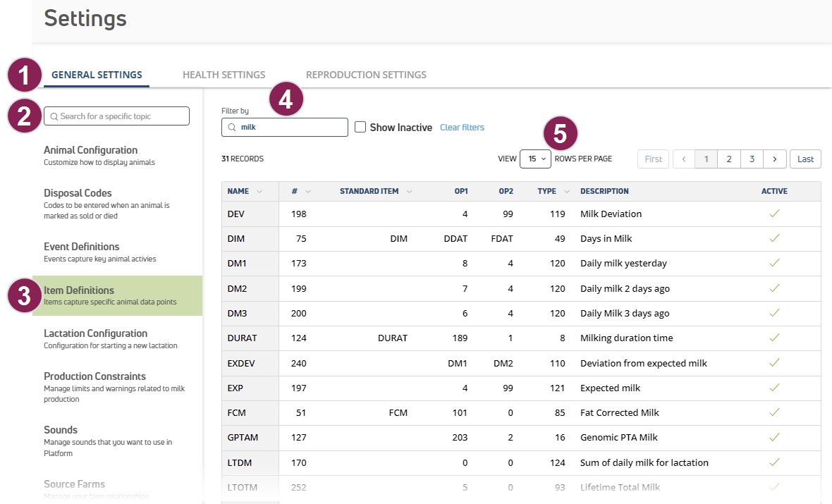The width and height of the screenshot is (832, 504).
Task: Click the active checkmark for FCM row
Action: (774, 412)
